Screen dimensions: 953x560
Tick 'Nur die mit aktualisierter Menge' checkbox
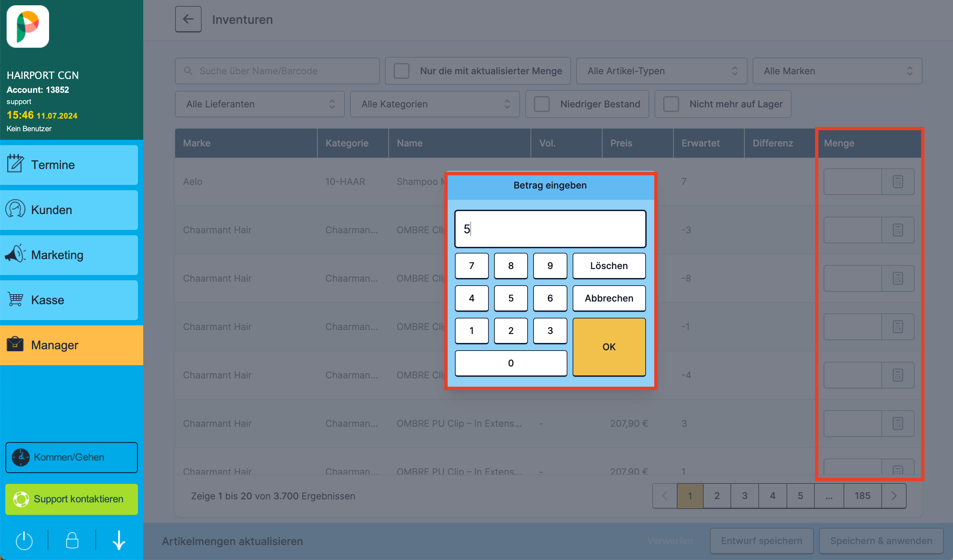tap(401, 71)
